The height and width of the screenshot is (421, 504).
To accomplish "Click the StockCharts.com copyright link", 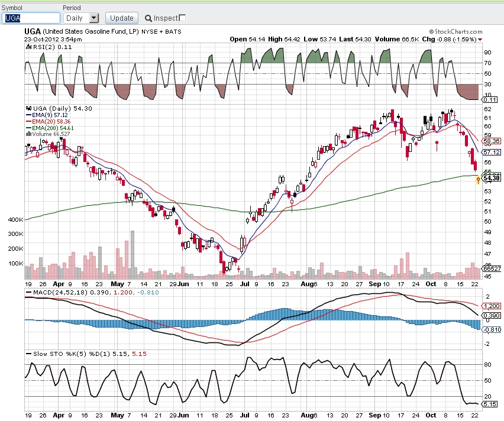I will [455, 31].
